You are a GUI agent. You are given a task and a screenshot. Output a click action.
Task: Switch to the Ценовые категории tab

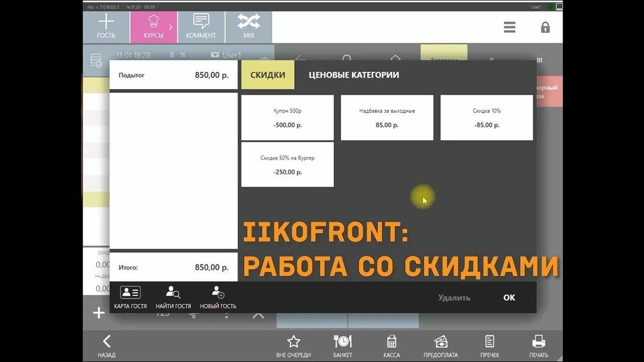pyautogui.click(x=354, y=75)
